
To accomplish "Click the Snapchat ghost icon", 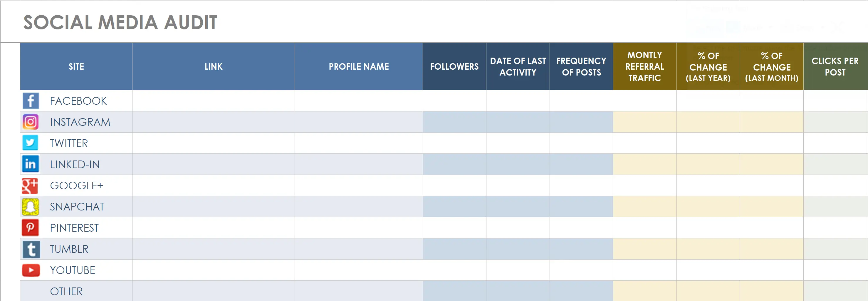I will [x=31, y=207].
